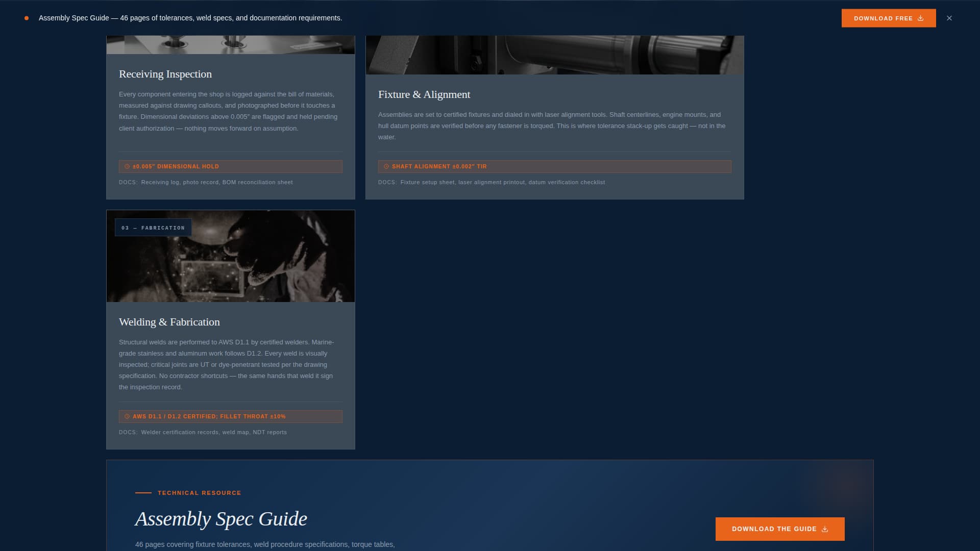Click the download icon on DOWNLOAD FREE button
This screenshot has width=980, height=551.
pyautogui.click(x=920, y=18)
